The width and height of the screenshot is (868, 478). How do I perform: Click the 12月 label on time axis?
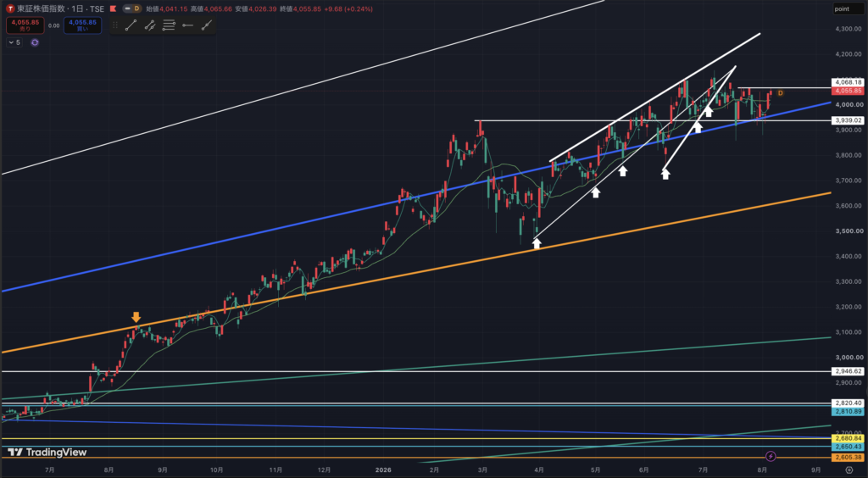tap(325, 470)
